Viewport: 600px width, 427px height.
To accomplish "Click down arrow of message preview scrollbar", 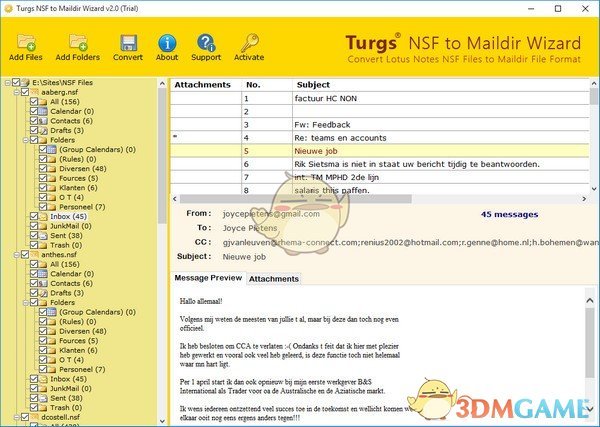I will [x=590, y=410].
